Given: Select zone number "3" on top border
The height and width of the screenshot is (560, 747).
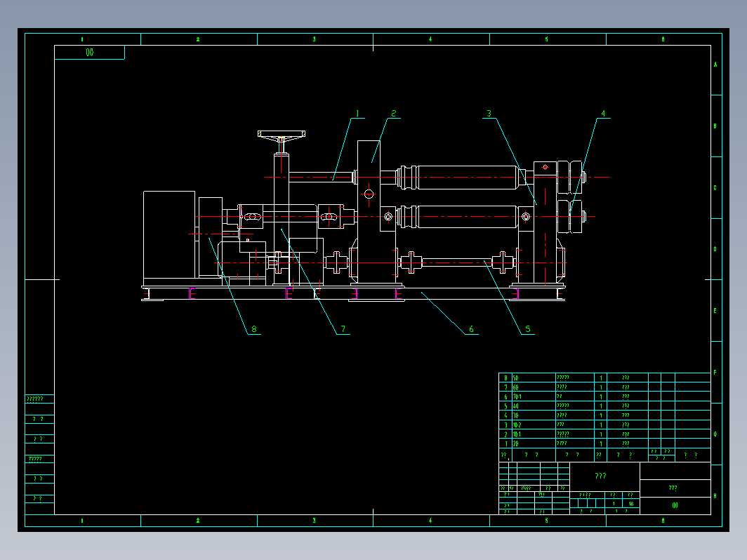Looking at the screenshot, I should (x=315, y=39).
